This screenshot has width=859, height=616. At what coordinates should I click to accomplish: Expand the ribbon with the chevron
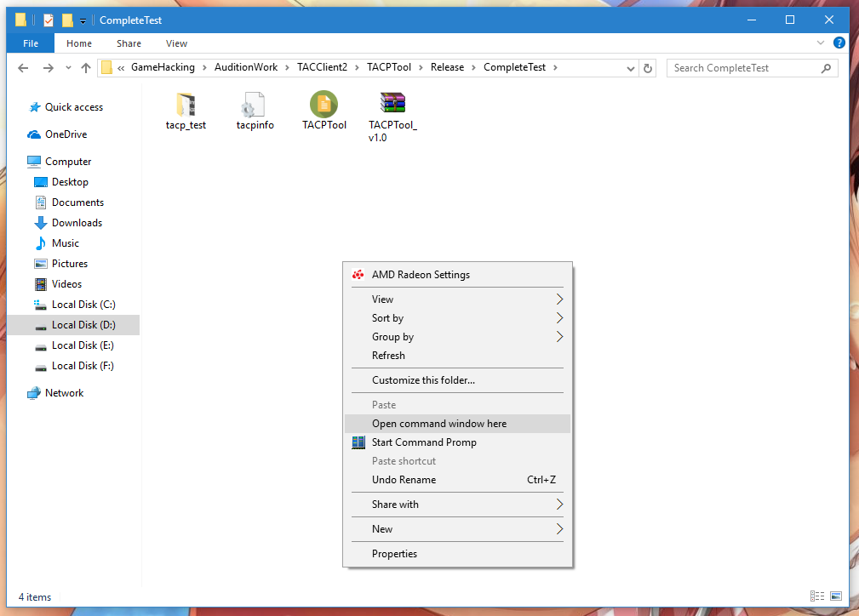pos(821,43)
